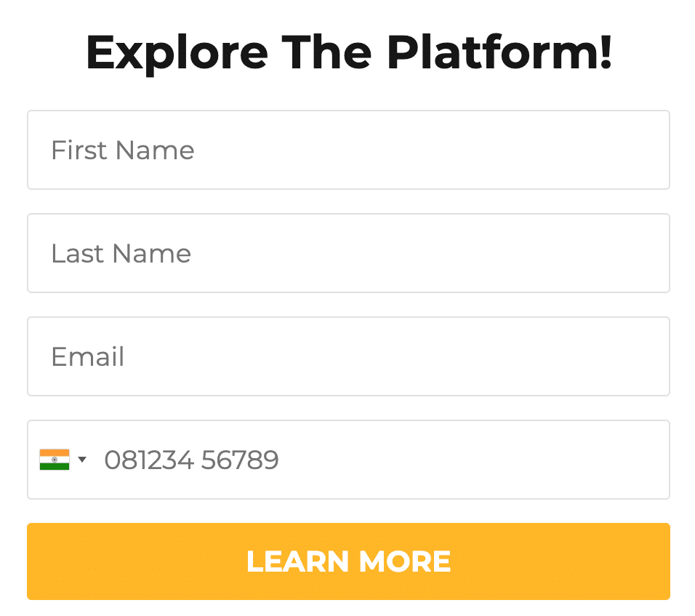The image size is (695, 616).
Task: Click the Explore The Platform! heading
Action: click(348, 52)
